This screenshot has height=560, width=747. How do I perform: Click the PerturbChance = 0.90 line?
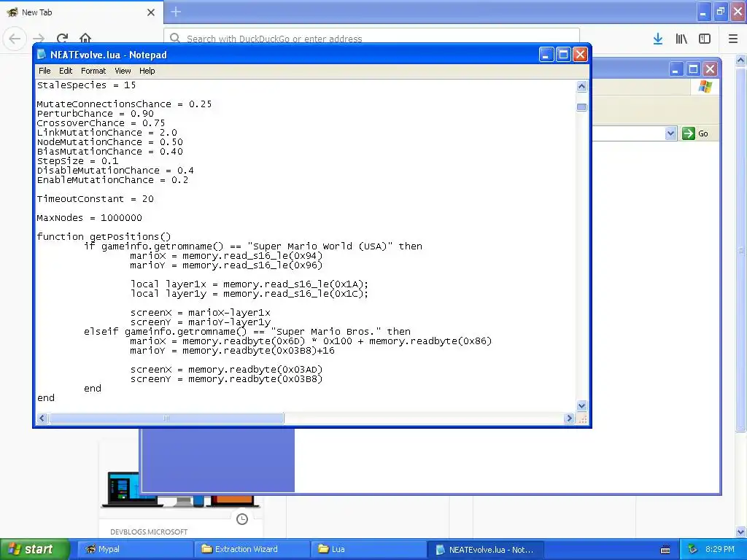tap(96, 113)
